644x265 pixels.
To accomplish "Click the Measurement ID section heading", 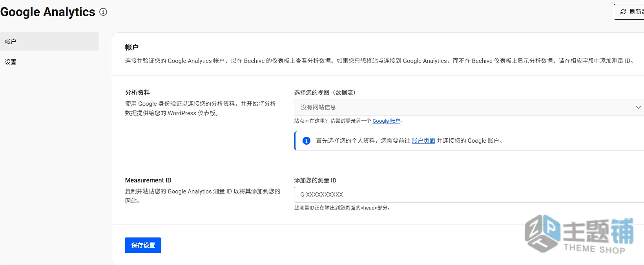I will click(x=148, y=180).
